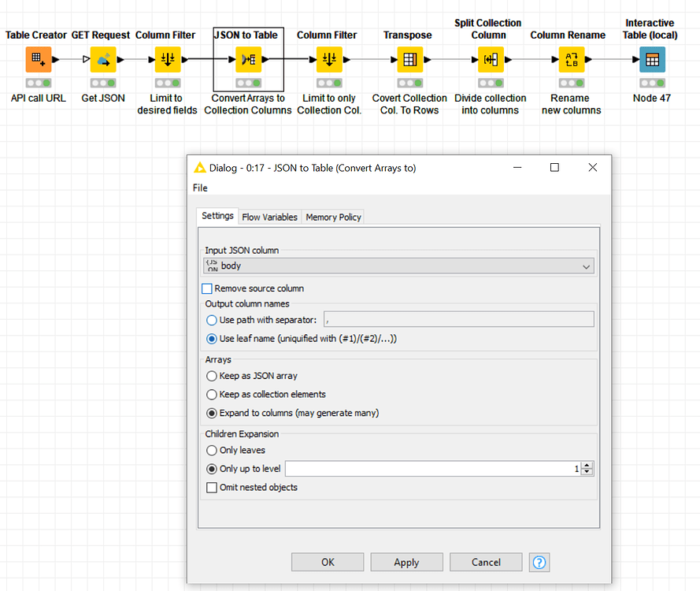
Task: Select the JSON to Table node
Action: (x=247, y=59)
